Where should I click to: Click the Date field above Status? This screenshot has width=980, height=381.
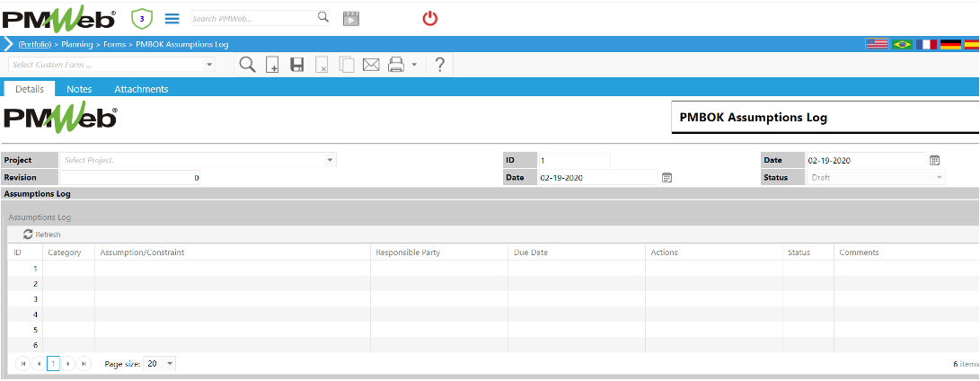coord(865,160)
